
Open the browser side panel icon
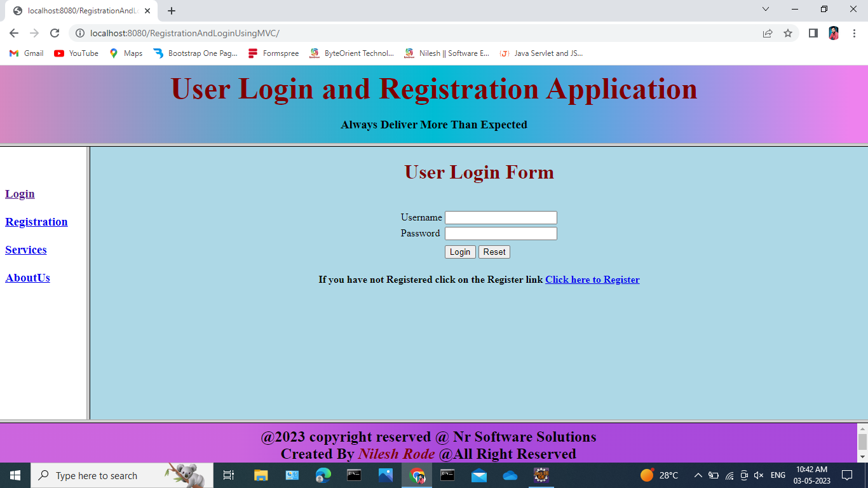tap(813, 33)
